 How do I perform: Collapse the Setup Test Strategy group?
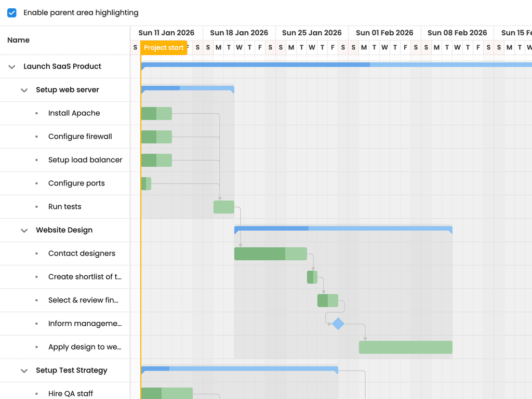pyautogui.click(x=24, y=371)
